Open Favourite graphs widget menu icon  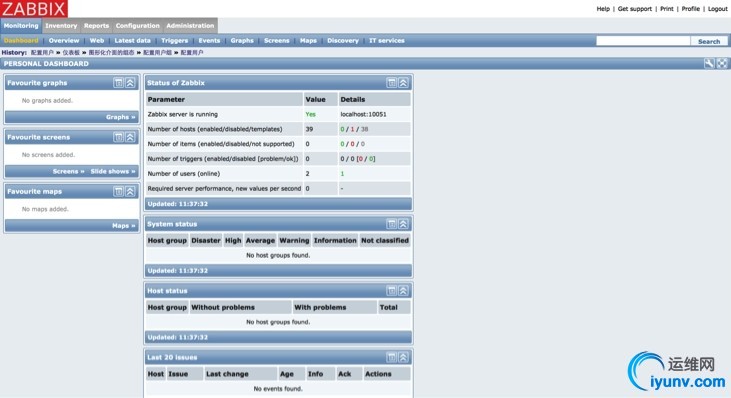tap(118, 83)
